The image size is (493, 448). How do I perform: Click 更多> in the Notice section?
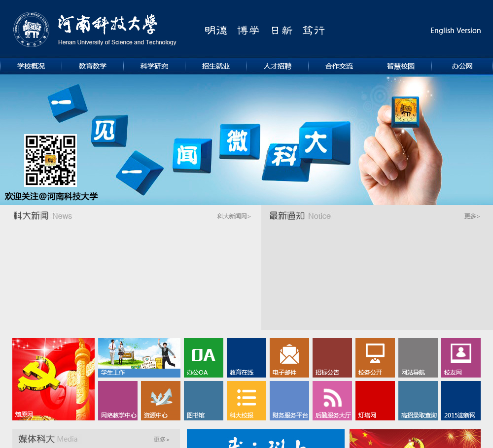tap(472, 216)
